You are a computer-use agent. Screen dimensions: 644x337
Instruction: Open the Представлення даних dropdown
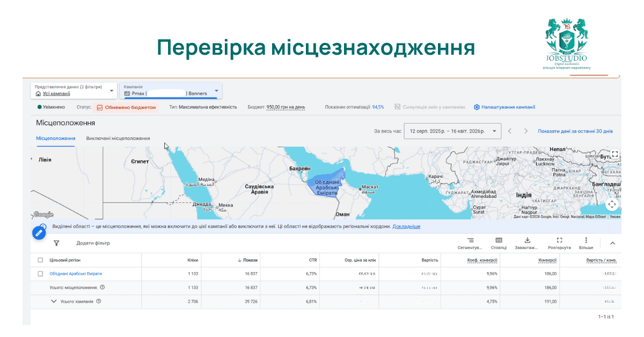pos(74,90)
